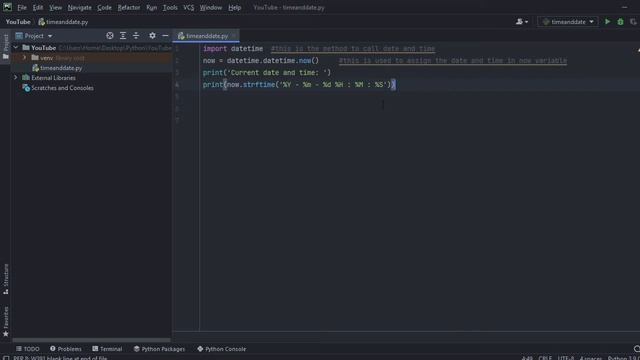This screenshot has height=360, width=640.
Task: Click the 4 spaces indent status entry
Action: (x=591, y=358)
